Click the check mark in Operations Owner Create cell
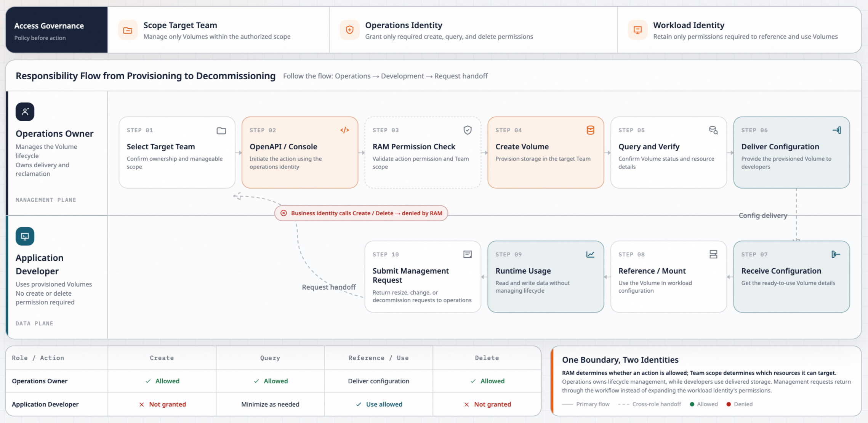 click(148, 381)
